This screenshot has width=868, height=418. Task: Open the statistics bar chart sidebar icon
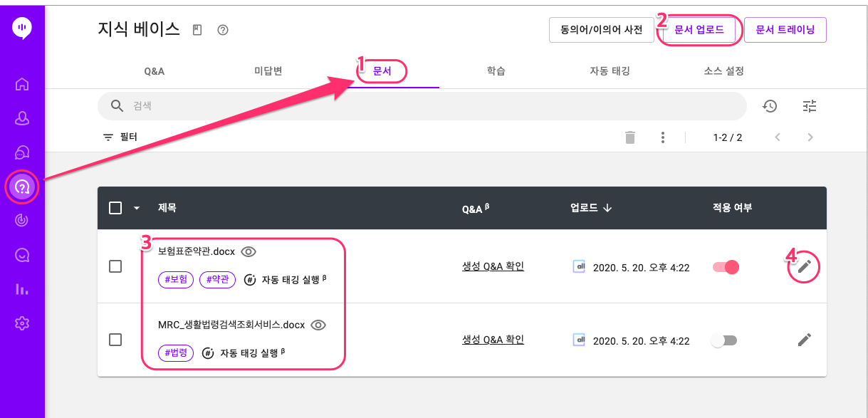(22, 289)
